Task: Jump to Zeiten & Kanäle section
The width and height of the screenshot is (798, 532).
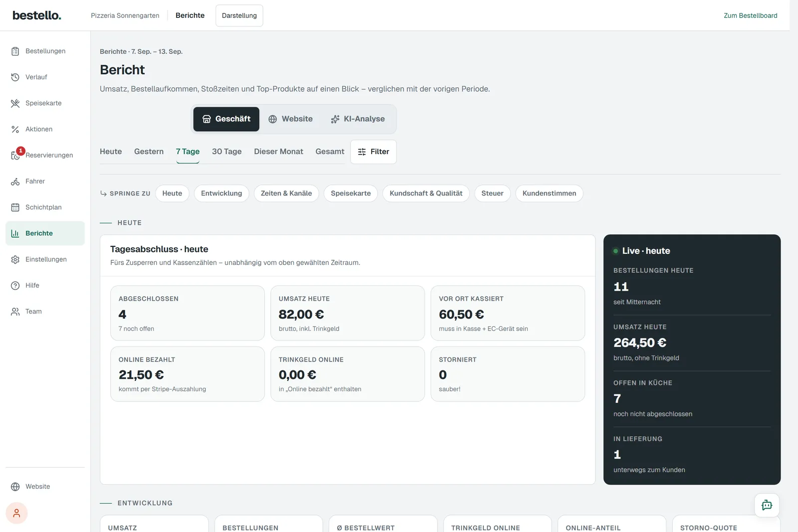Action: tap(286, 193)
